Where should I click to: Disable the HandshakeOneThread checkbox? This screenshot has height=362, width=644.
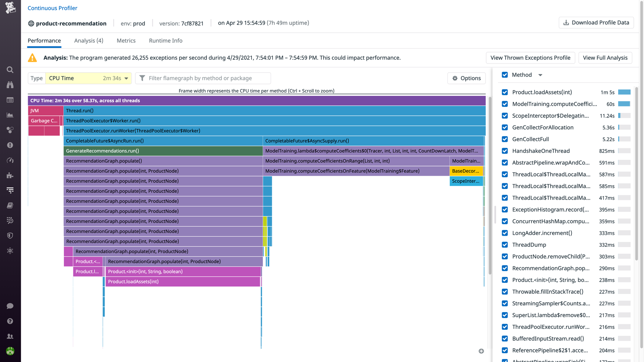click(504, 151)
